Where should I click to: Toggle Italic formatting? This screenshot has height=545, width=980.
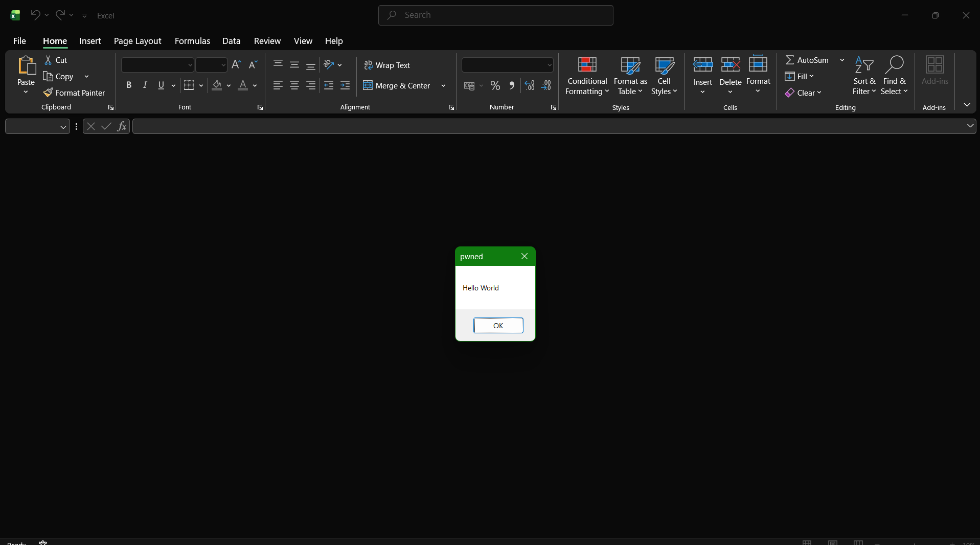click(x=145, y=85)
